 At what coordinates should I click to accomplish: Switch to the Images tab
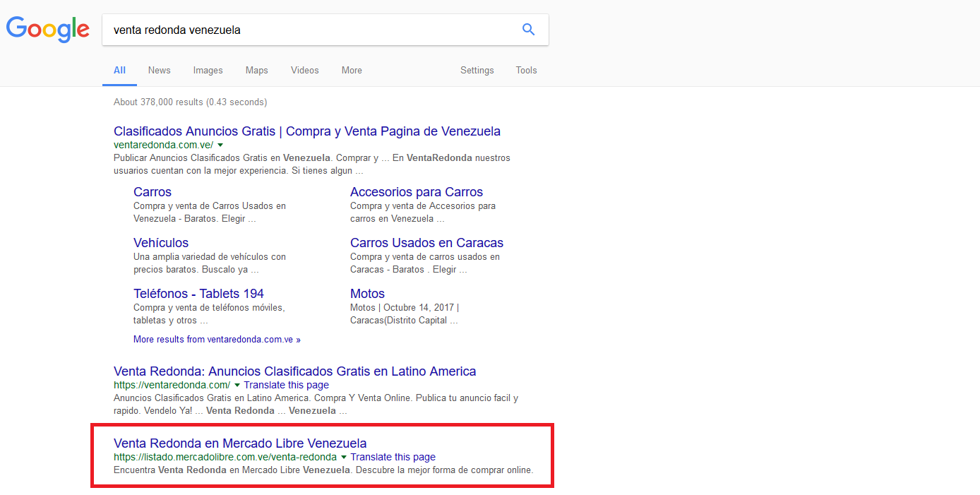208,71
